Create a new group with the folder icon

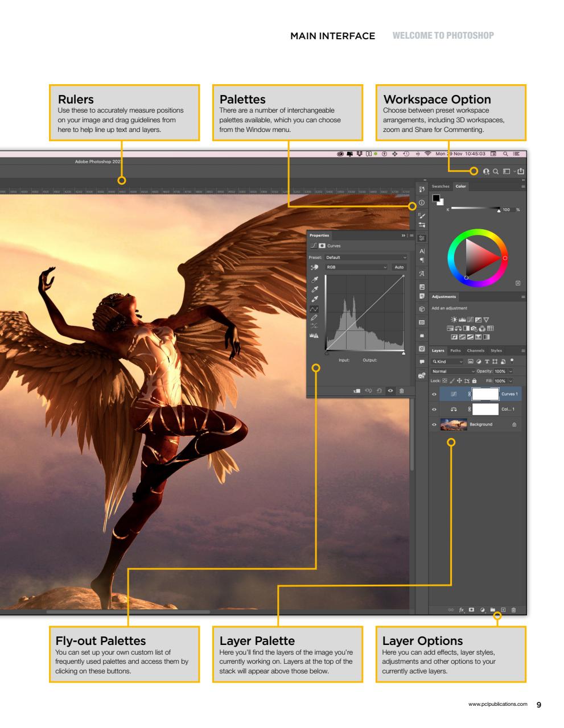492,610
